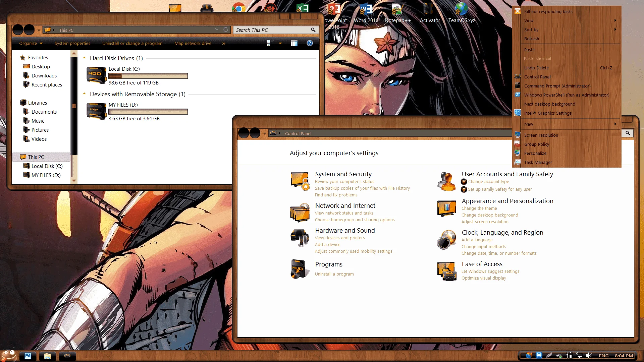Expand the This PC address bar history dropdown
The width and height of the screenshot is (644, 362).
[217, 29]
